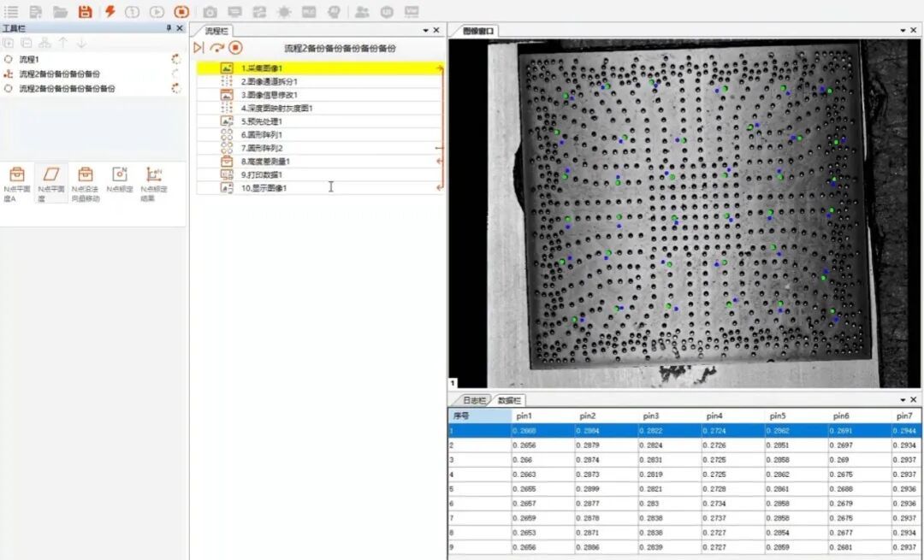The image size is (924, 560).
Task: Stop execution with orange stop icon in top toolbar
Action: [x=181, y=12]
